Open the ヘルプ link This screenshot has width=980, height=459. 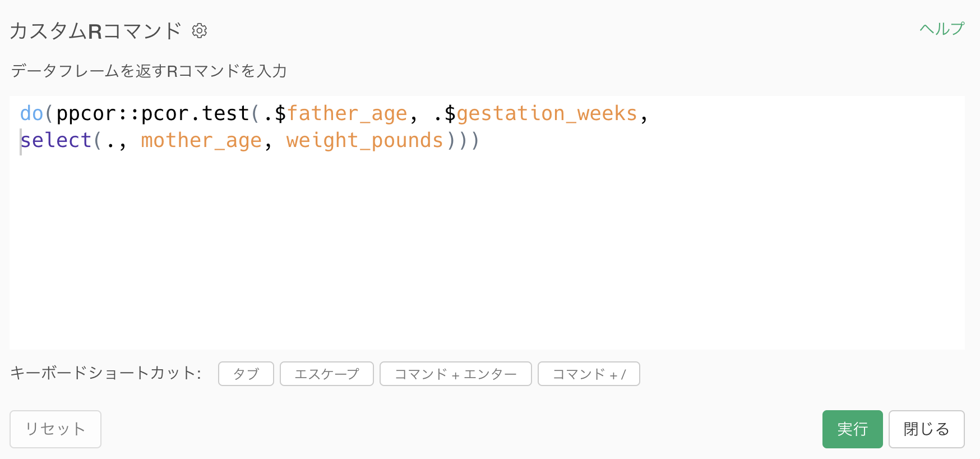(941, 29)
